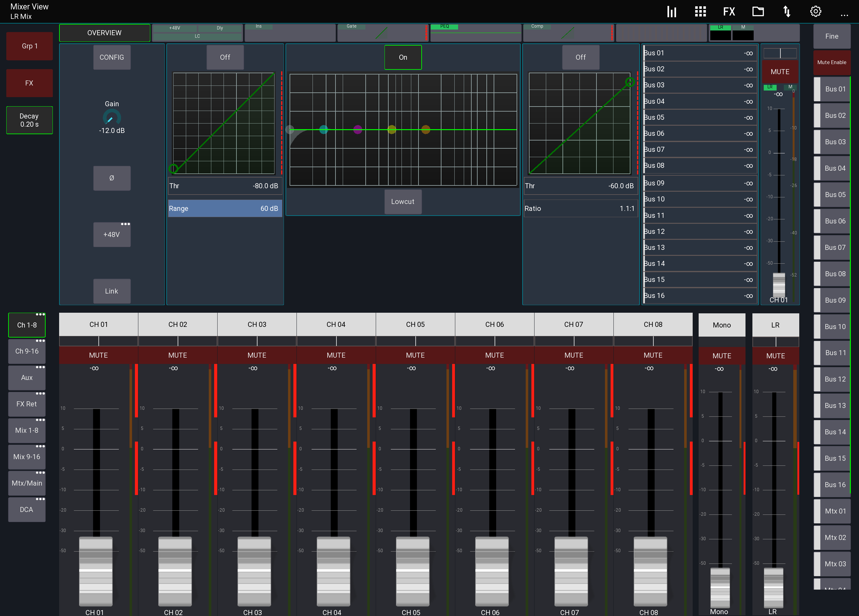Image resolution: width=859 pixels, height=616 pixels.
Task: Enable +48V phantom power
Action: tap(112, 234)
